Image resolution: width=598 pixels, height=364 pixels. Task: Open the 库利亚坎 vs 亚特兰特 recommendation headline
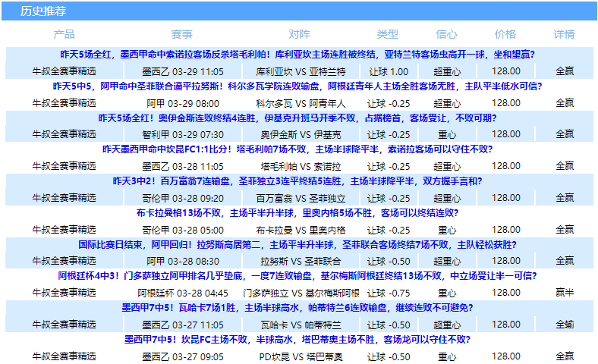pyautogui.click(x=297, y=55)
